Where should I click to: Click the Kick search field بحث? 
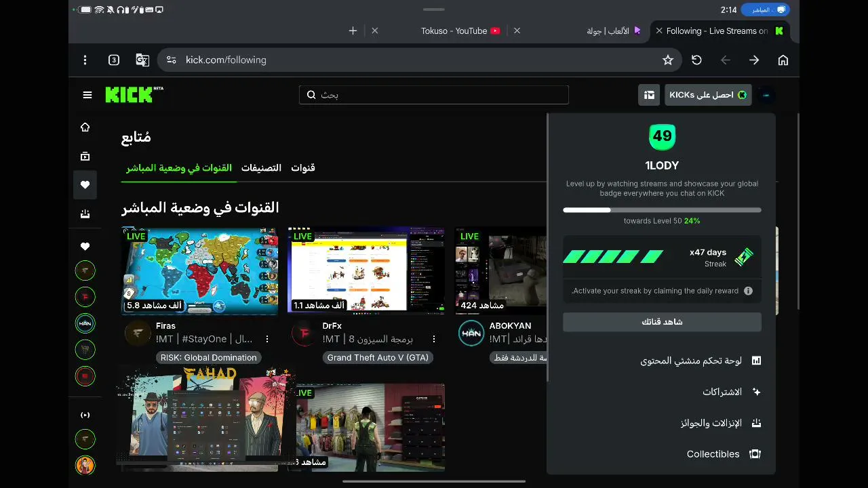click(434, 95)
